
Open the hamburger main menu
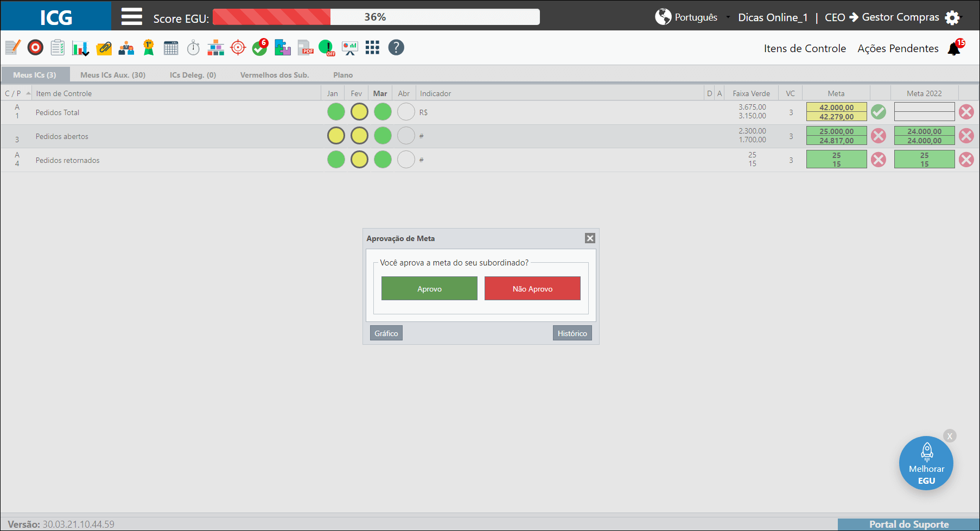tap(131, 17)
